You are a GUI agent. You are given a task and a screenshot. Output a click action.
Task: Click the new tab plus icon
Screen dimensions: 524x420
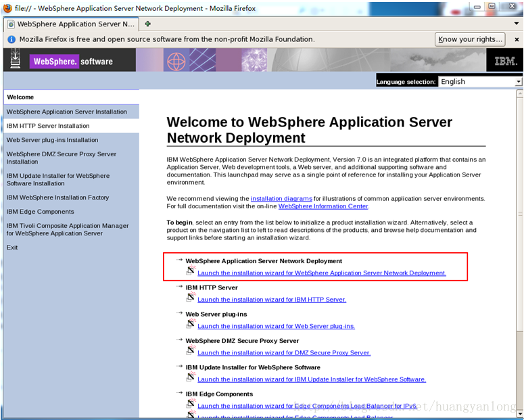point(147,24)
